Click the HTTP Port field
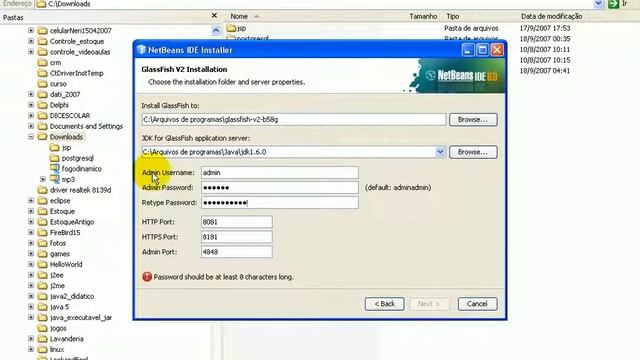Viewport: 640px width, 360px height. coord(237,222)
